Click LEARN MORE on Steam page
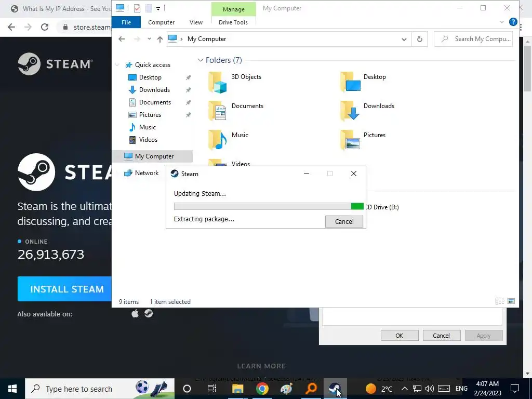The width and height of the screenshot is (532, 399). tap(261, 366)
